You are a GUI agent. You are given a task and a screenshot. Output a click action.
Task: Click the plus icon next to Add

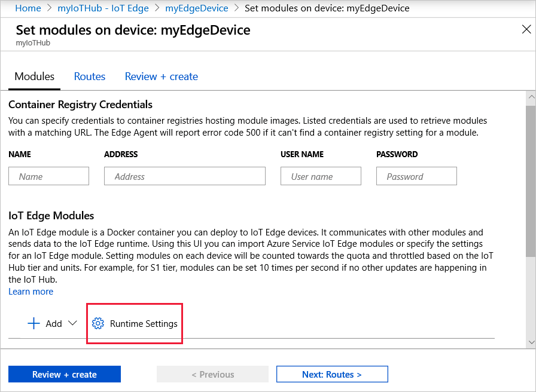(34, 323)
